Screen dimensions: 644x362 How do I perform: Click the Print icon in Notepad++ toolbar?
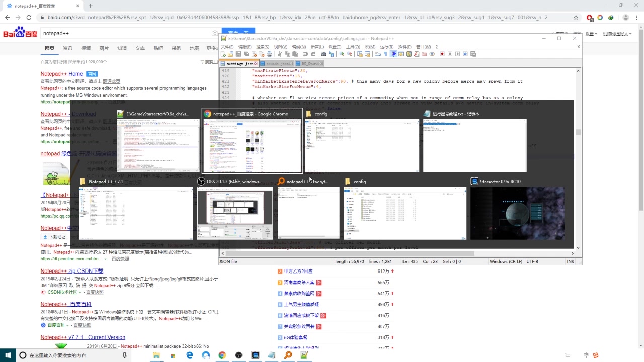pos(270,54)
